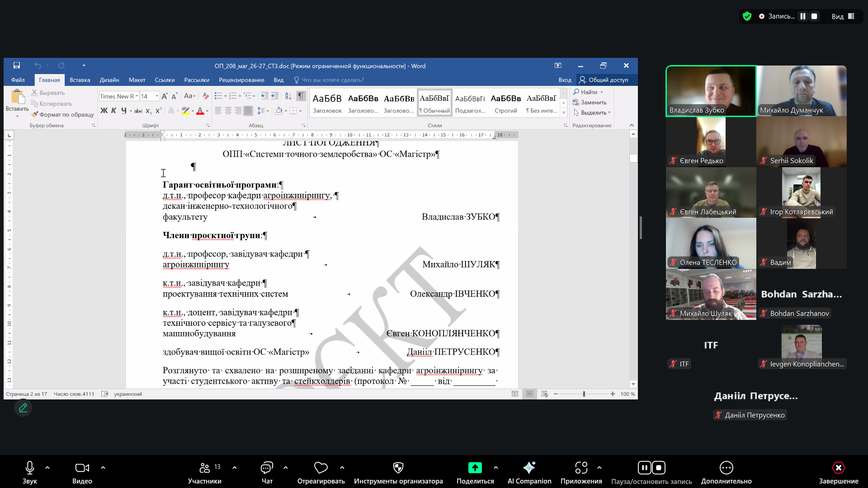Open the font name Times New Roman dropdown

point(137,96)
